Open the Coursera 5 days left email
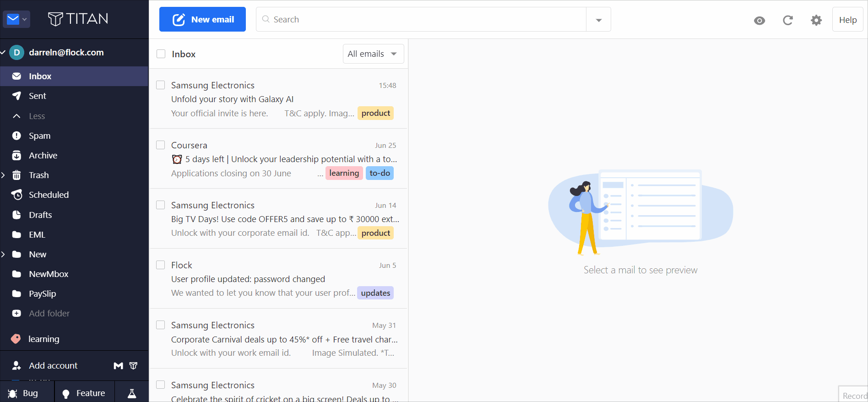Viewport: 868px width, 402px height. 278,159
